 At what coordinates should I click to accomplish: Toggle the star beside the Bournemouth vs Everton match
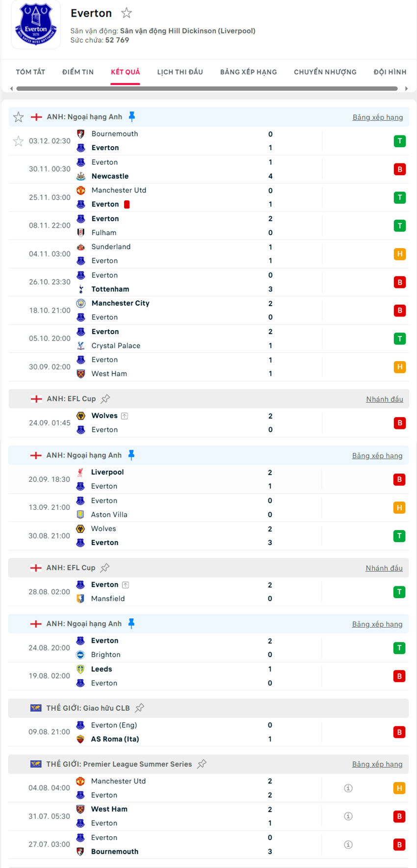tap(18, 141)
